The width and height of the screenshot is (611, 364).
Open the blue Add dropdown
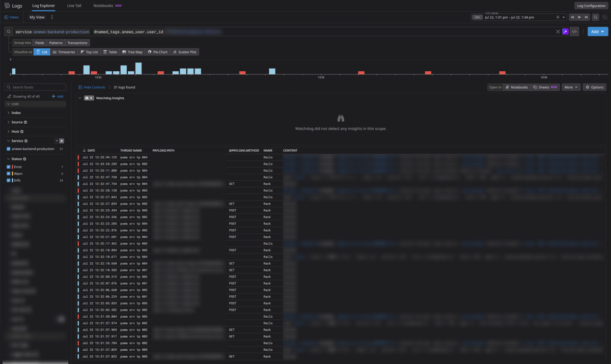pyautogui.click(x=598, y=32)
